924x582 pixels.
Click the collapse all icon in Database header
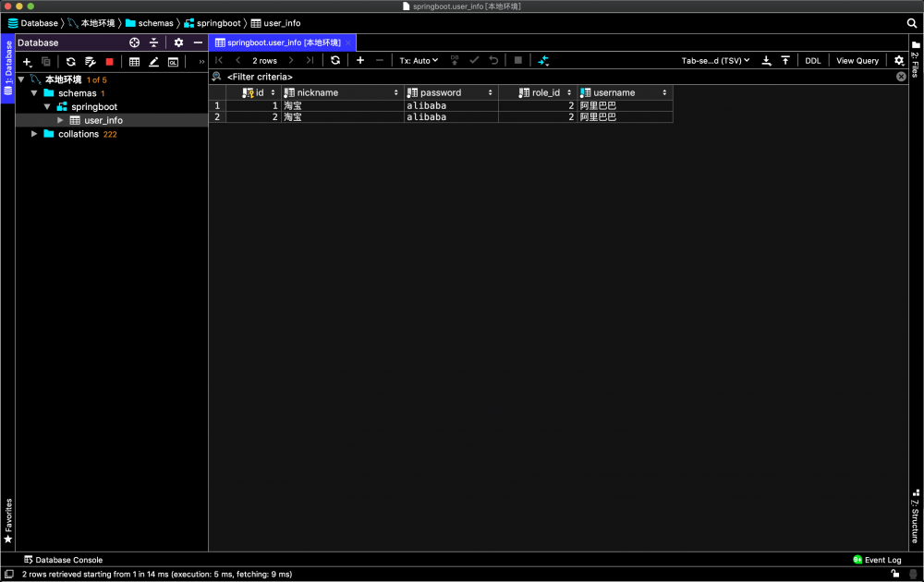(153, 42)
